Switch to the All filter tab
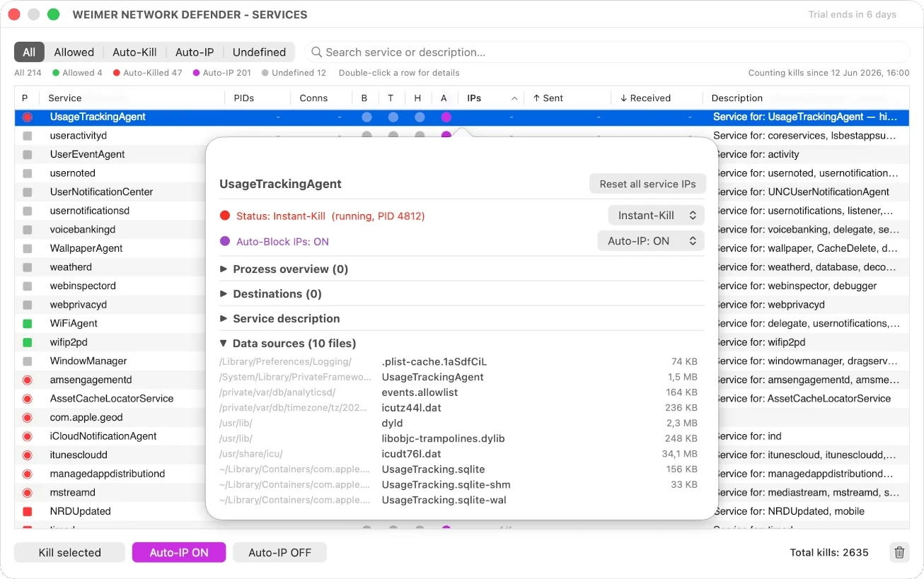Viewport: 924px width, 579px height. click(29, 52)
